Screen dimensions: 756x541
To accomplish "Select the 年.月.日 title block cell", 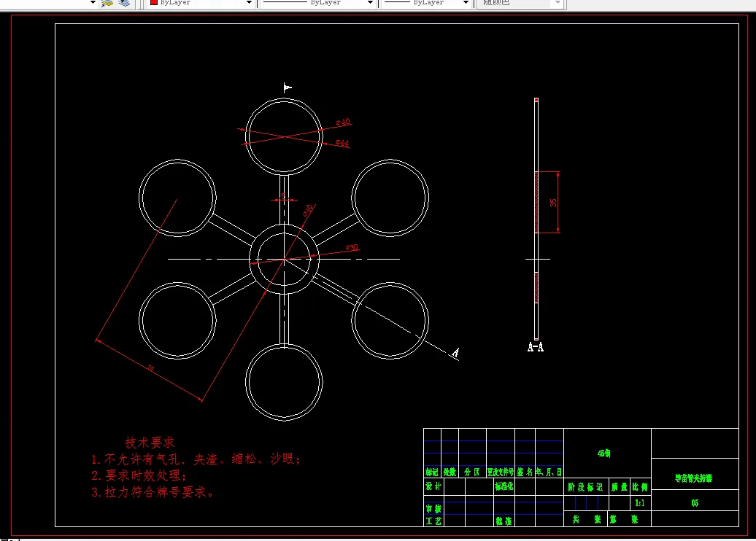I will 549,472.
